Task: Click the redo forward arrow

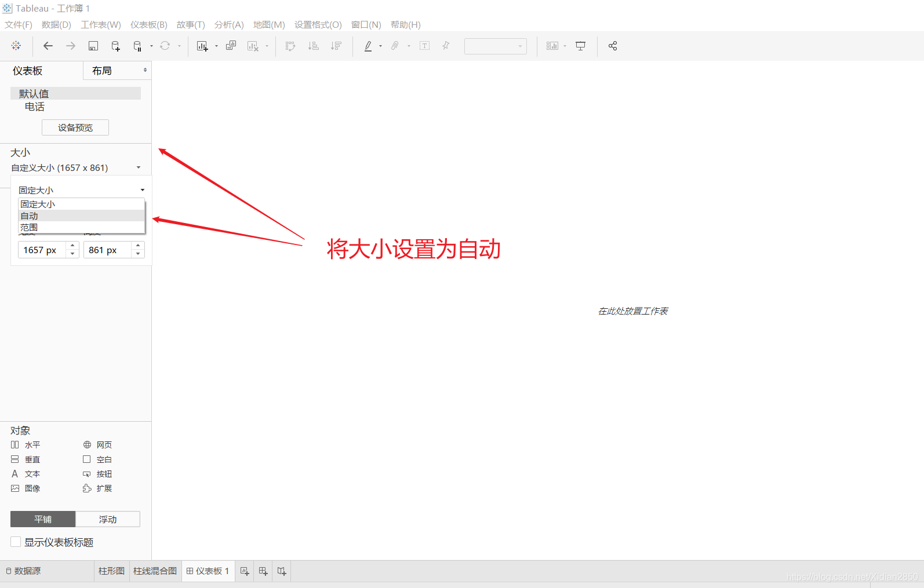Action: point(71,46)
